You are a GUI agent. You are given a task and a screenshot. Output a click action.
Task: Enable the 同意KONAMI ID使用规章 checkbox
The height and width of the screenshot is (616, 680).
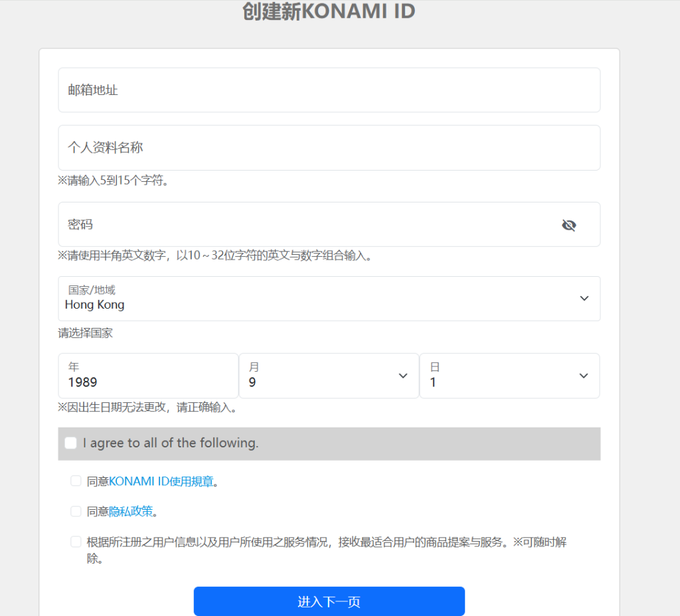[76, 481]
